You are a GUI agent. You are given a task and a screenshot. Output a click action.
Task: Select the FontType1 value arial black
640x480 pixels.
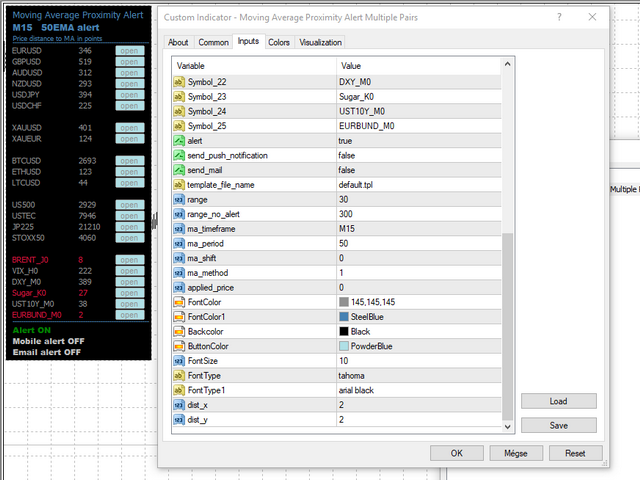(419, 391)
